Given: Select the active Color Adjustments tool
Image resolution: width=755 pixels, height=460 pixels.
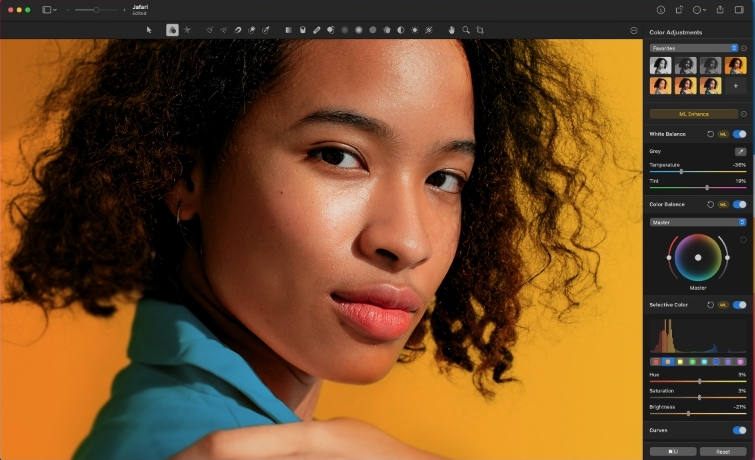Looking at the screenshot, I should click(x=172, y=30).
